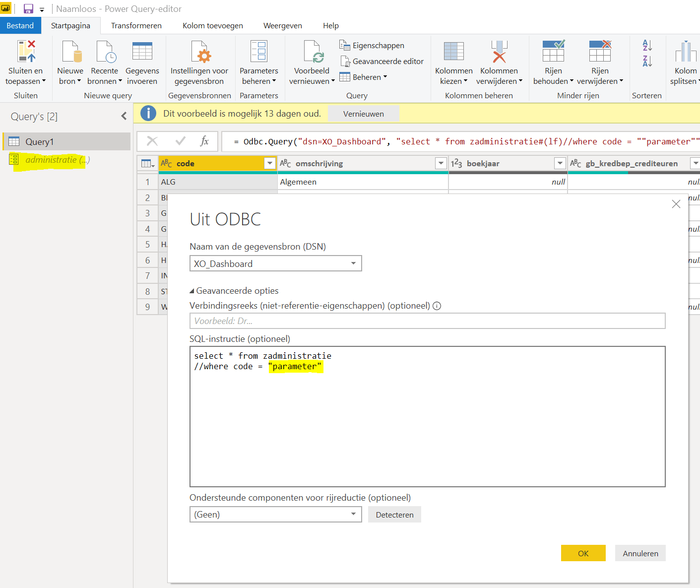Screen dimensions: 700x588
Task: Open the code column filter dropdown
Action: pyautogui.click(x=269, y=163)
